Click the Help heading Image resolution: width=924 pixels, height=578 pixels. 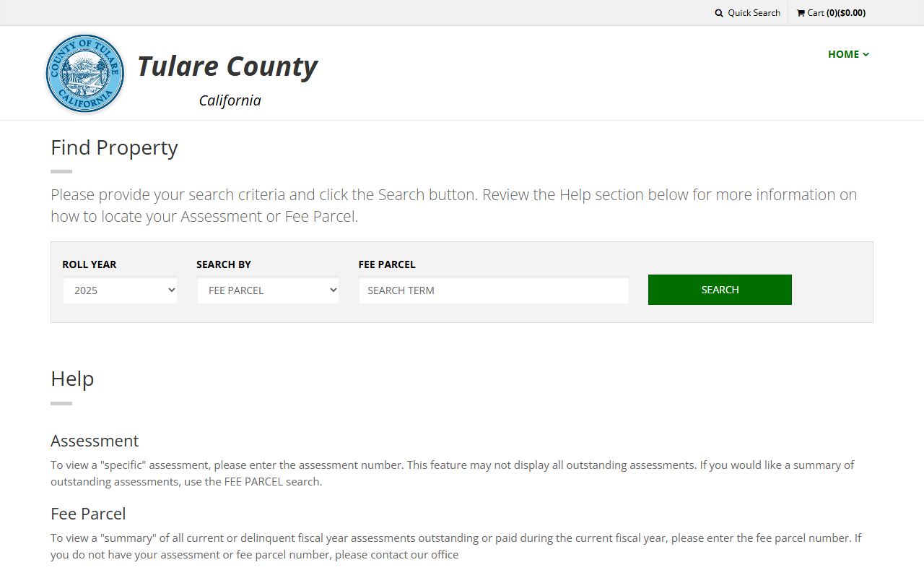(x=72, y=379)
